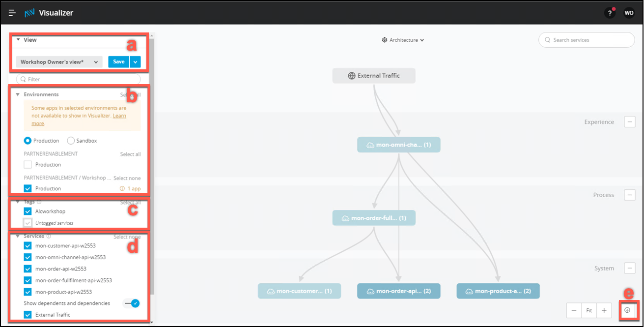Open the Workshop Owner's view dropdown
Screen dimensions: 644x327
[59, 62]
